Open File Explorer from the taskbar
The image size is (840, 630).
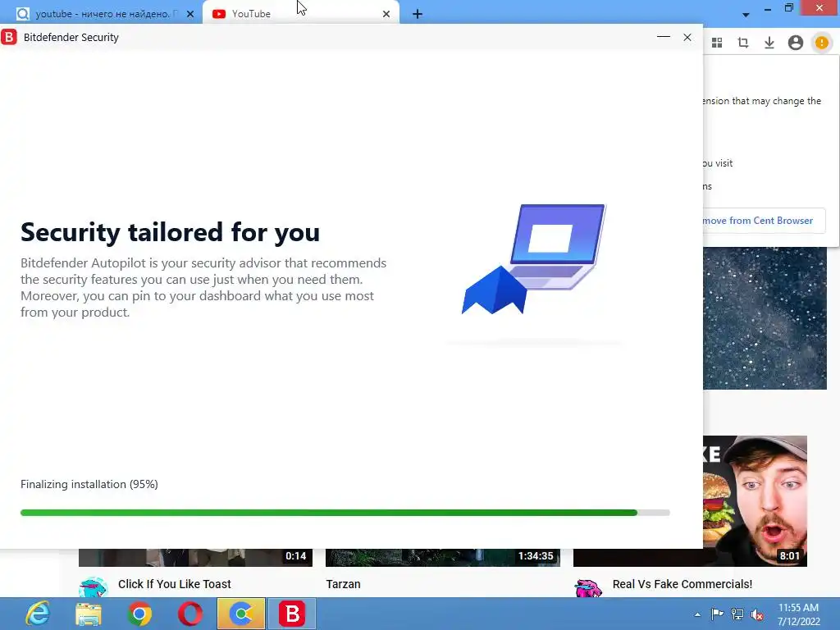(x=89, y=614)
